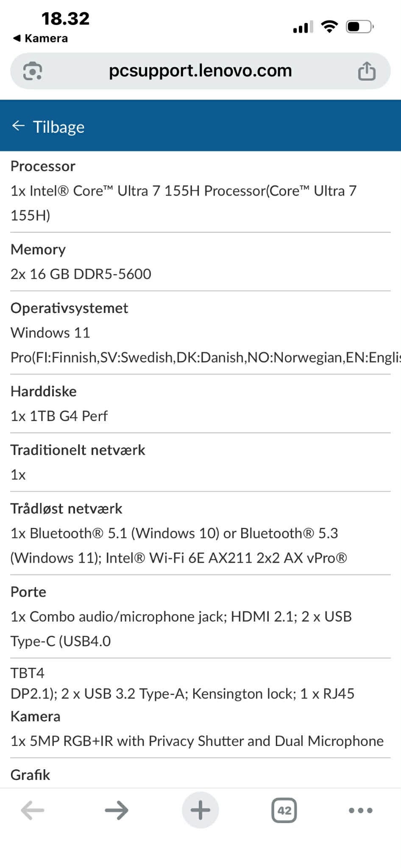Open the tab switcher showing 42 tabs
This screenshot has height=868, width=401.
pyautogui.click(x=284, y=810)
